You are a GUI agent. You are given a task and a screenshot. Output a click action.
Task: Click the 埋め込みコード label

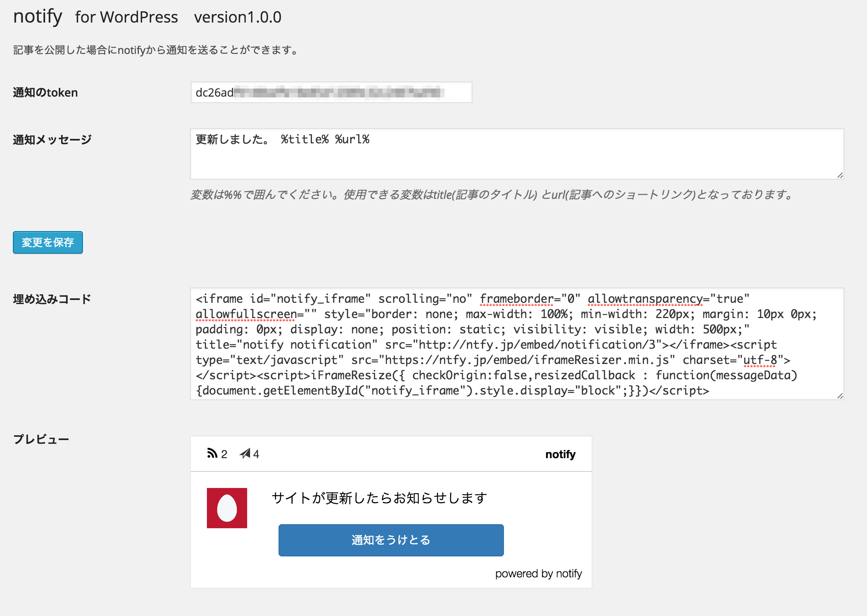[52, 299]
